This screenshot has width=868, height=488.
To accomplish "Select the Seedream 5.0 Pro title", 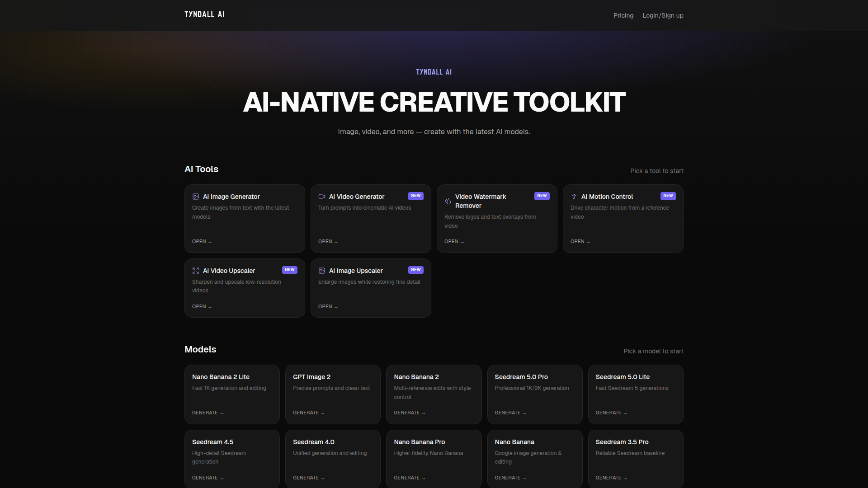I will (521, 377).
